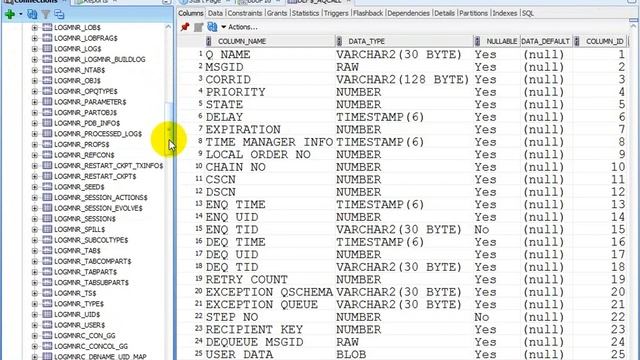This screenshot has height=360, width=640.
Task: Switch to the Triggers tab
Action: [336, 13]
